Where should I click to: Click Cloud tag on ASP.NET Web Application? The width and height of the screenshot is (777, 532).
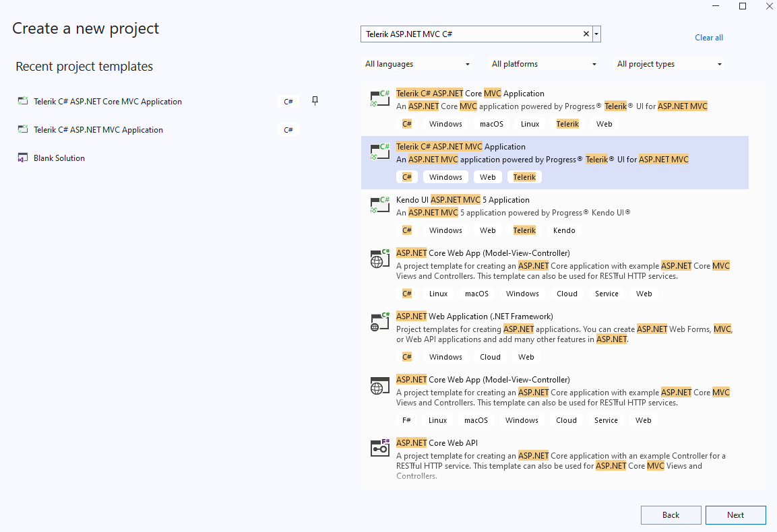490,357
